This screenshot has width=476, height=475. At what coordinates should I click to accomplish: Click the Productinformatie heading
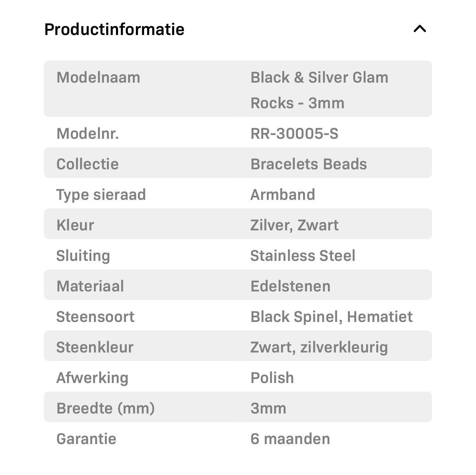point(114,29)
